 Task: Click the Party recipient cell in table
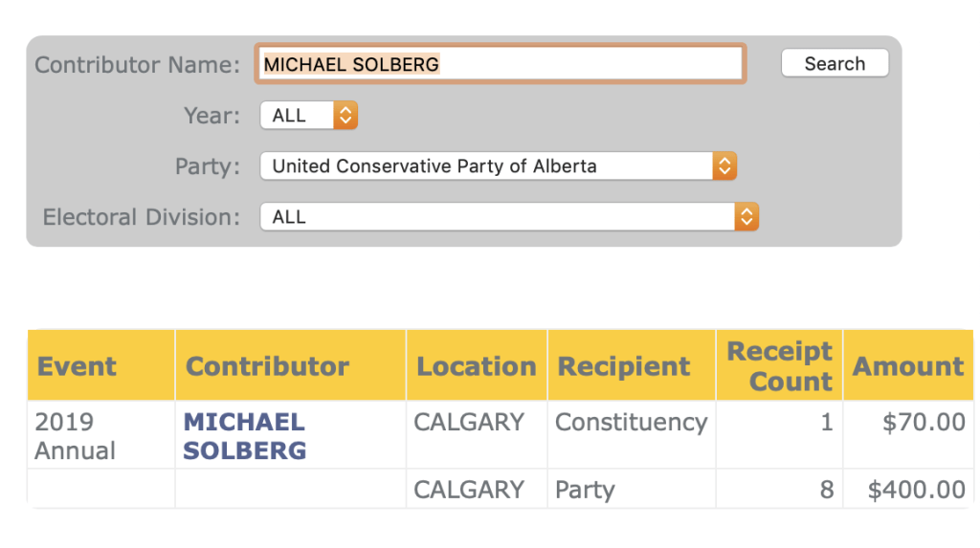[x=585, y=491]
